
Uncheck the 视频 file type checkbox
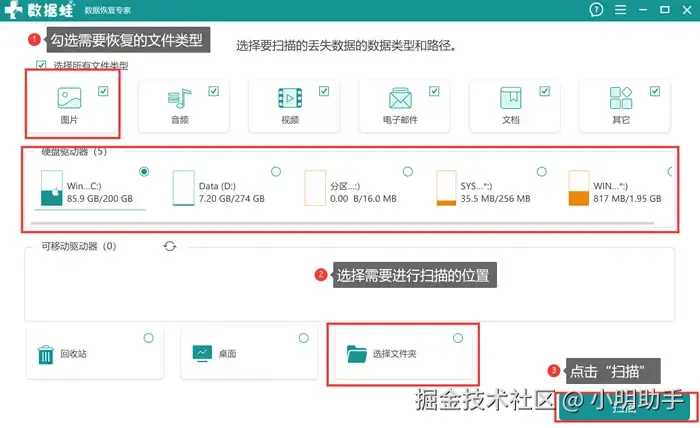324,91
